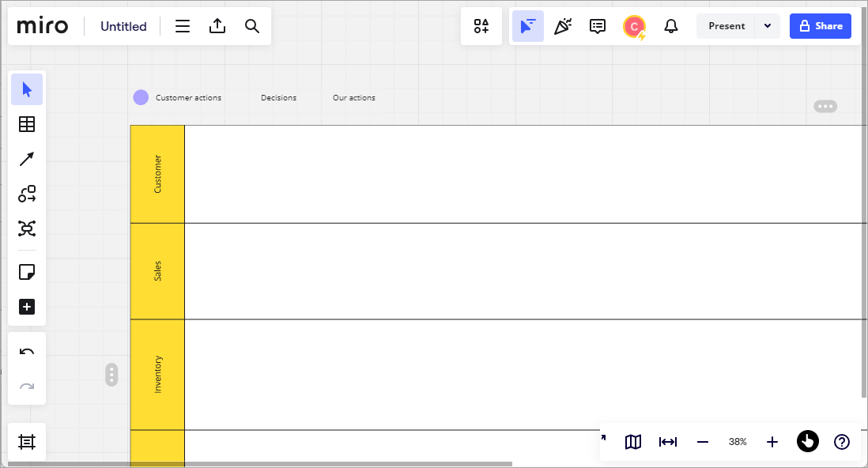This screenshot has height=468, width=868.
Task: Click the Present button
Action: [726, 26]
